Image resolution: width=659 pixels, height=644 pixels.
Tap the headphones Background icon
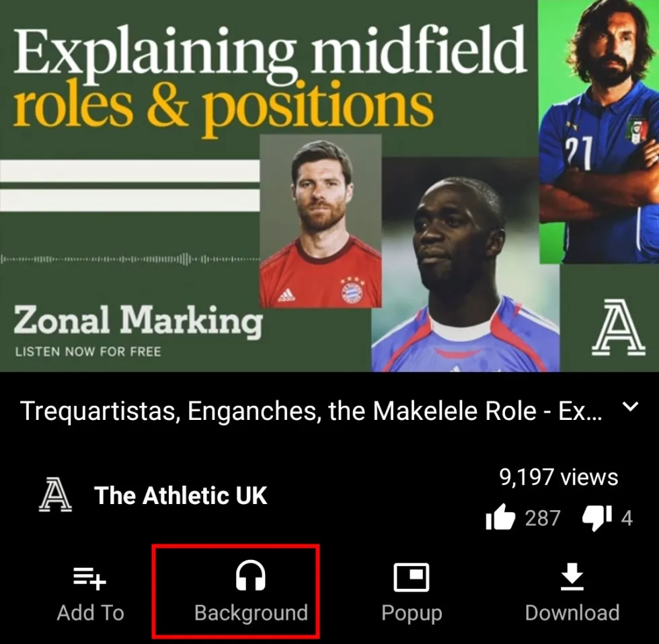click(x=250, y=576)
